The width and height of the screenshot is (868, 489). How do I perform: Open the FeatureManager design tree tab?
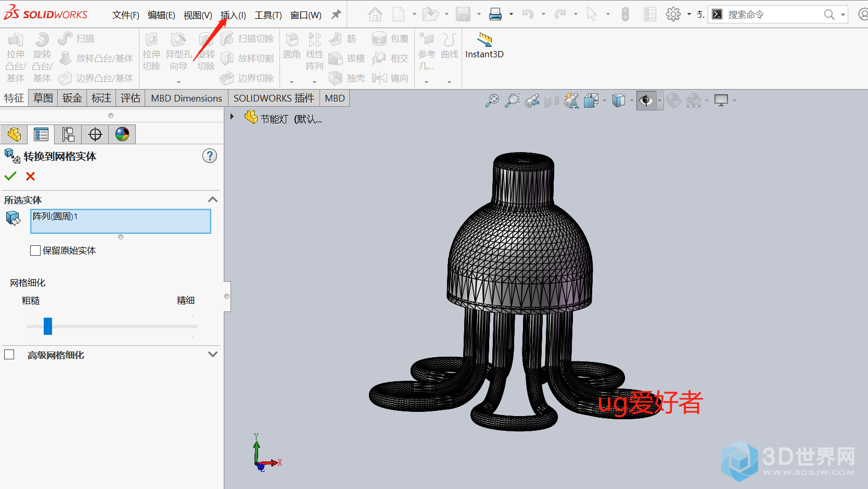click(14, 134)
